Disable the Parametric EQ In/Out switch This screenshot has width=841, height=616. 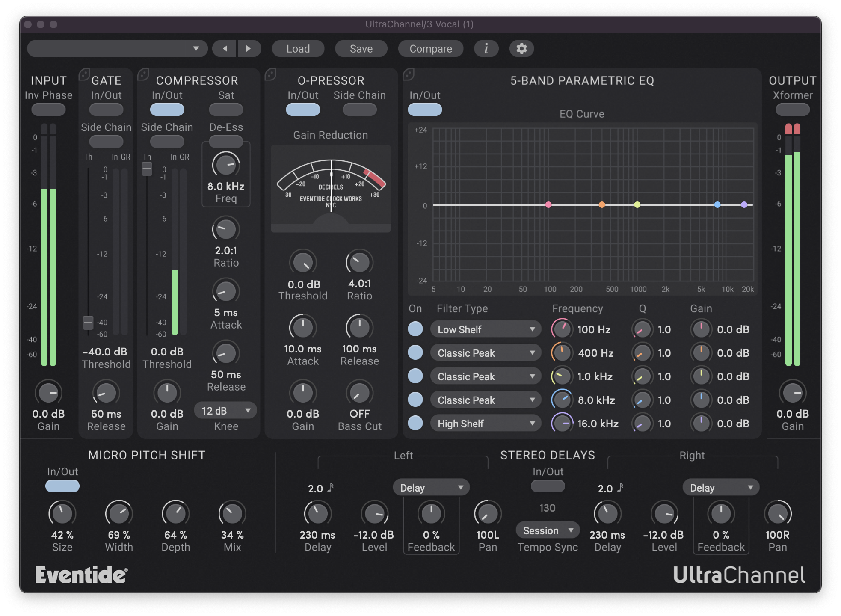point(425,110)
